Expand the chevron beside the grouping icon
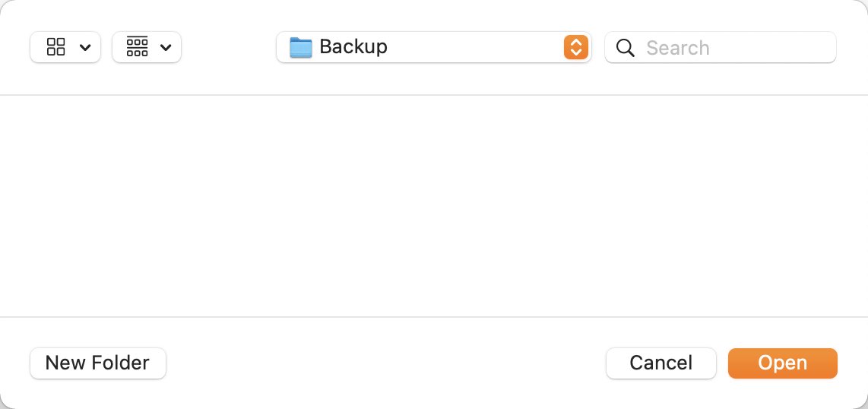This screenshot has width=868, height=409. [166, 48]
